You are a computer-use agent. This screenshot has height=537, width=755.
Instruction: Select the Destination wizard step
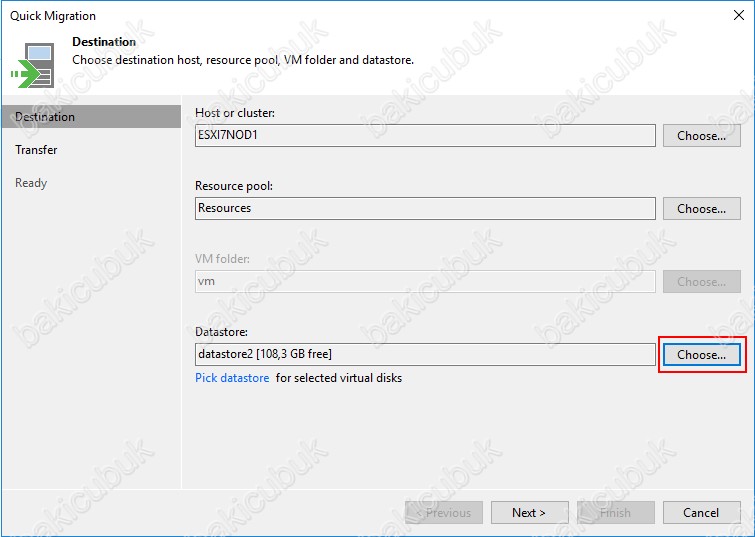pos(91,117)
